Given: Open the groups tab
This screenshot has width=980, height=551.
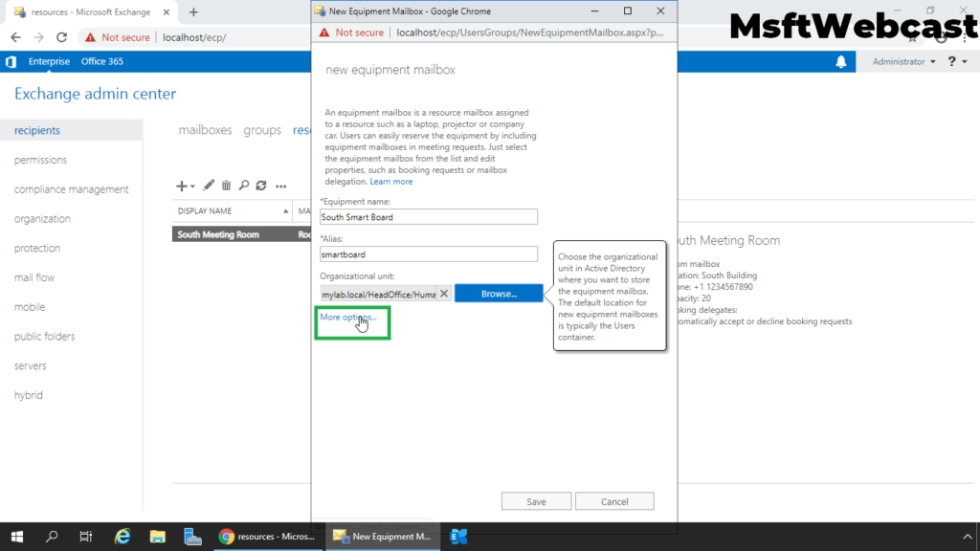Looking at the screenshot, I should coord(262,130).
